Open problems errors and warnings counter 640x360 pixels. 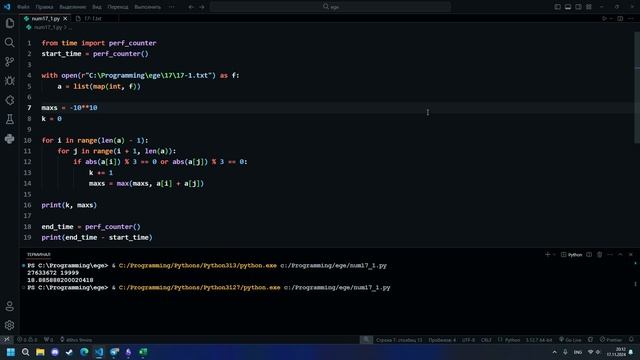[x=27, y=340]
